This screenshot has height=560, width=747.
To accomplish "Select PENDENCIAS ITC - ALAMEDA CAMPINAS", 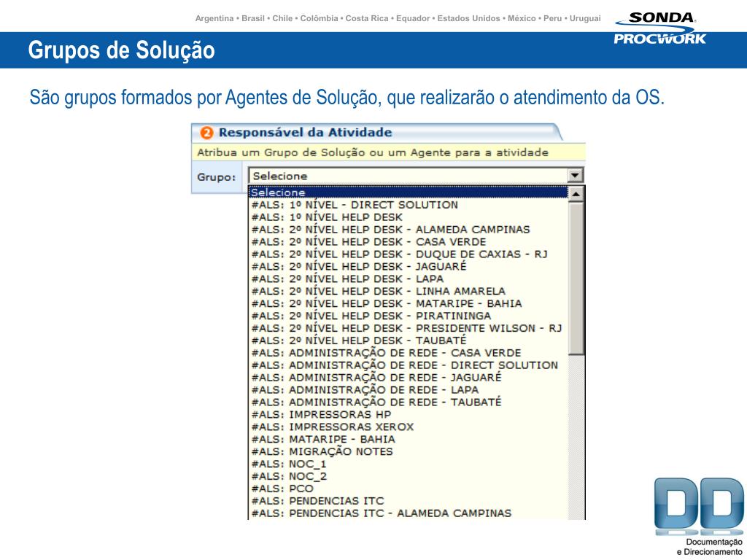I will tap(409, 514).
